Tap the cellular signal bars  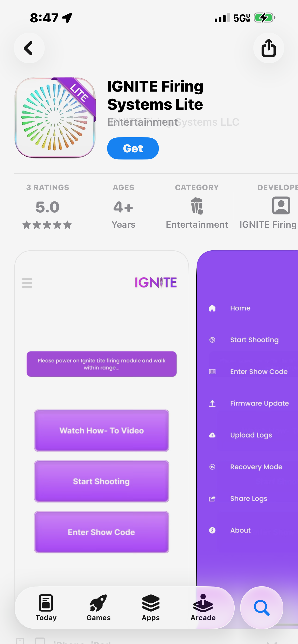[x=222, y=18]
